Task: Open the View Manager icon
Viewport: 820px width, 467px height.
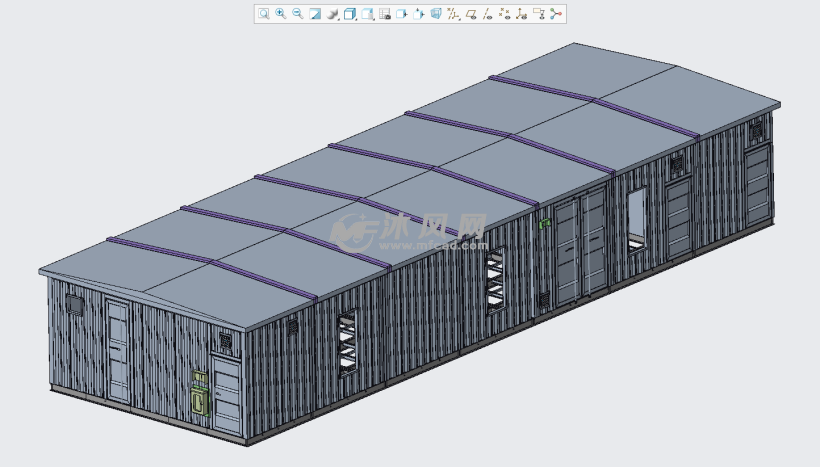Action: (385, 14)
